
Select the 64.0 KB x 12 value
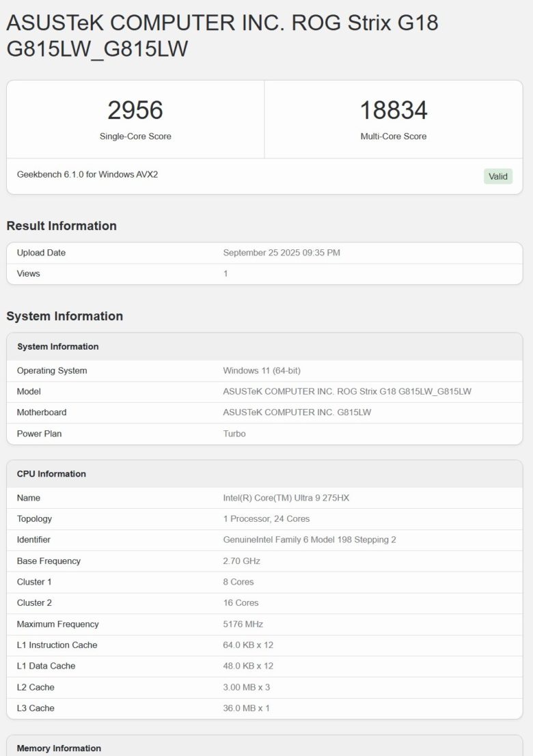click(248, 645)
